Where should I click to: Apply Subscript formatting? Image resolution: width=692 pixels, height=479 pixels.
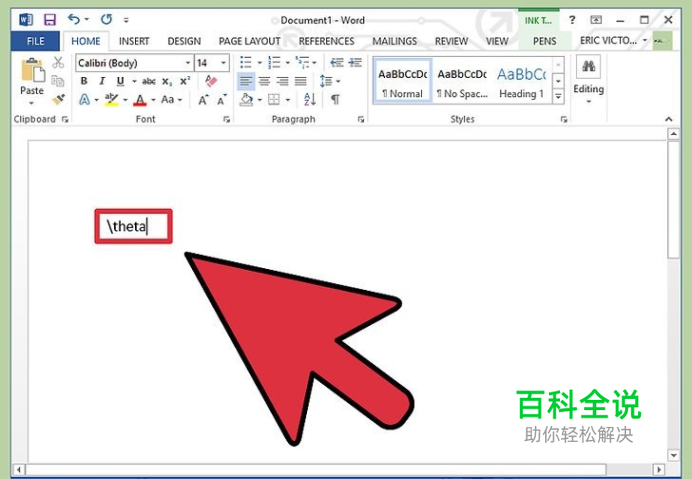pos(167,82)
